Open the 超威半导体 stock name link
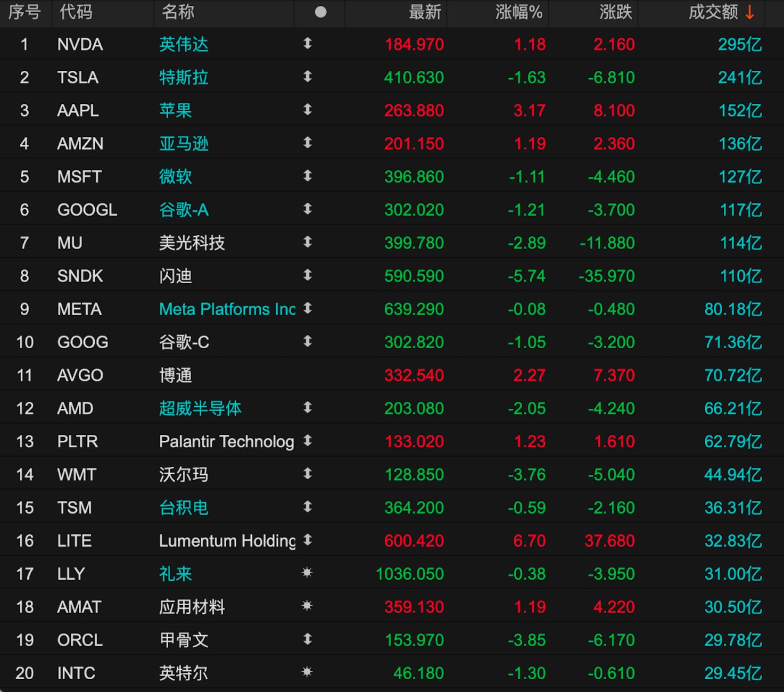Screen dimensions: 784x692 (201, 408)
